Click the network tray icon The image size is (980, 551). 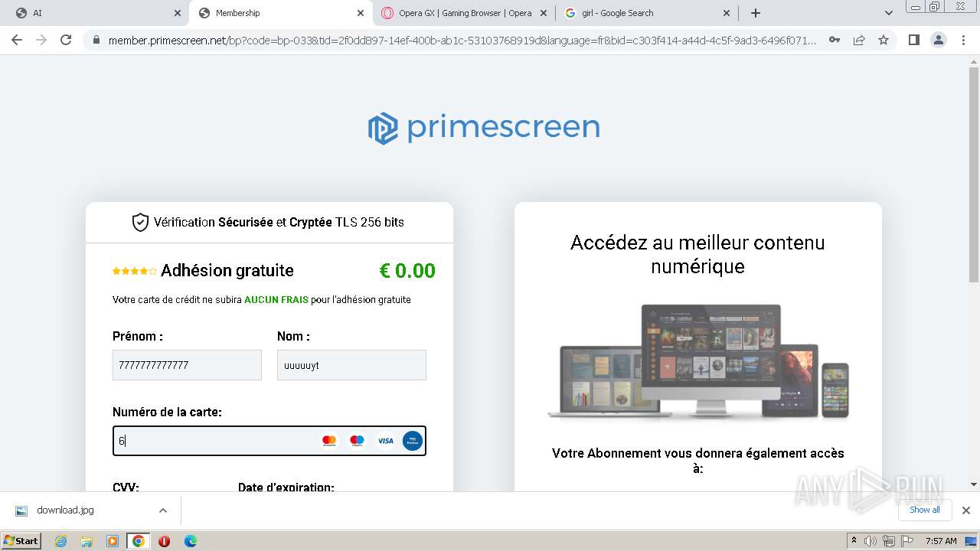tap(889, 541)
